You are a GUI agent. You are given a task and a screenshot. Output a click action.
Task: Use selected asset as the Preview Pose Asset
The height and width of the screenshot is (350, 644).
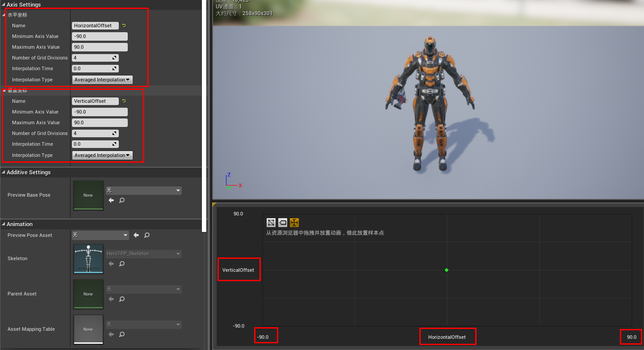click(x=136, y=235)
